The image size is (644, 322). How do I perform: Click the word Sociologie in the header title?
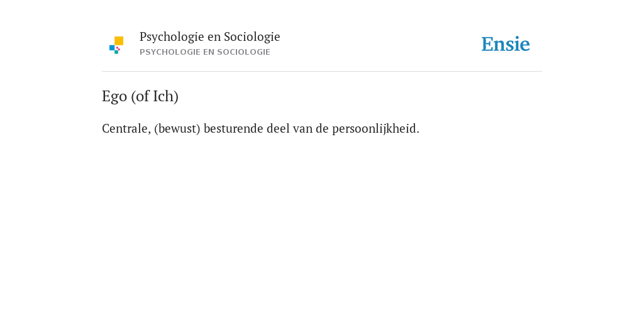coord(252,37)
